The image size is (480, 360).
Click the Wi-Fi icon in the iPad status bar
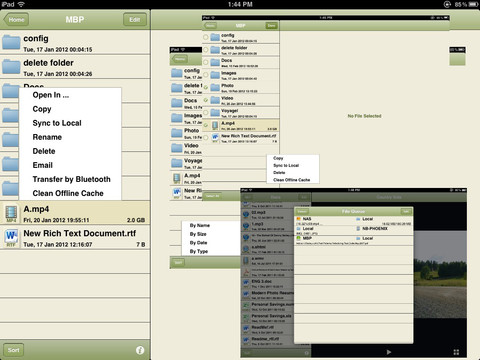tap(21, 4)
